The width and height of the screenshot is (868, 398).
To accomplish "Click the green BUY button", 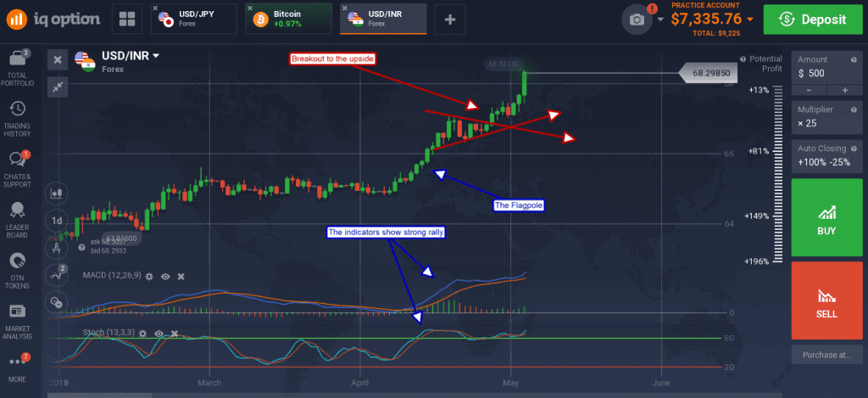I will pos(826,217).
